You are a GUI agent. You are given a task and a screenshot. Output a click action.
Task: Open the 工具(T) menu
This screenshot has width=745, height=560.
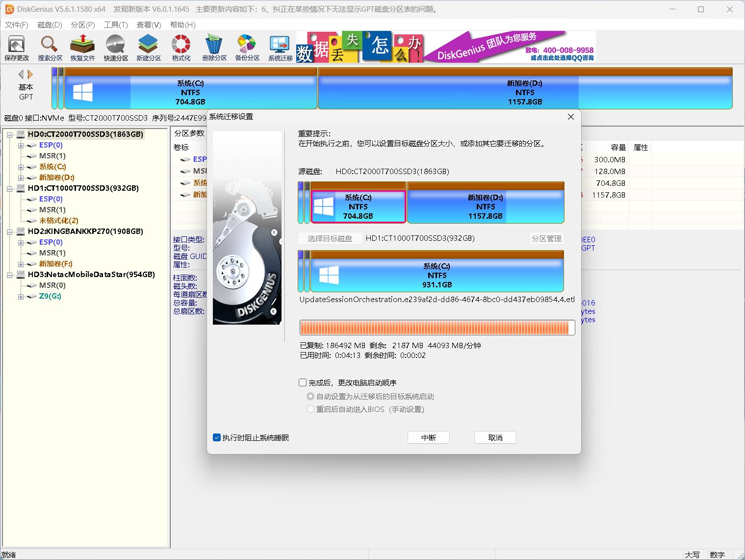115,25
